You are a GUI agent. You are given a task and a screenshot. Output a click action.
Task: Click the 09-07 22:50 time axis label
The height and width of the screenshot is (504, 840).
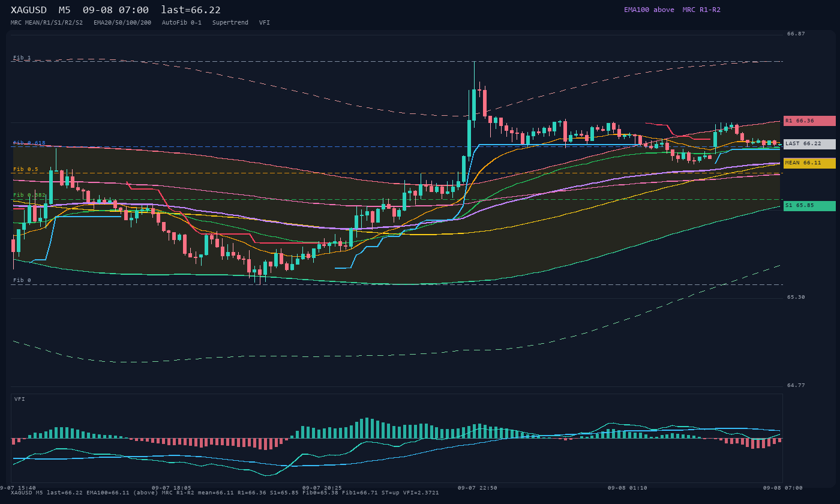click(478, 488)
